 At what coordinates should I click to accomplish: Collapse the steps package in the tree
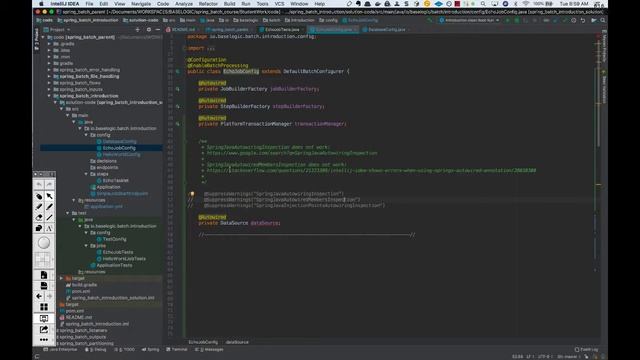point(87,174)
